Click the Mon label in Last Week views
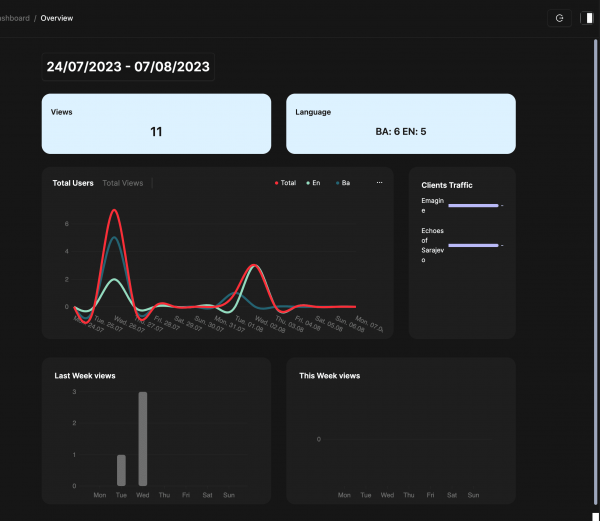Viewport: 600px width, 521px height. coord(100,495)
